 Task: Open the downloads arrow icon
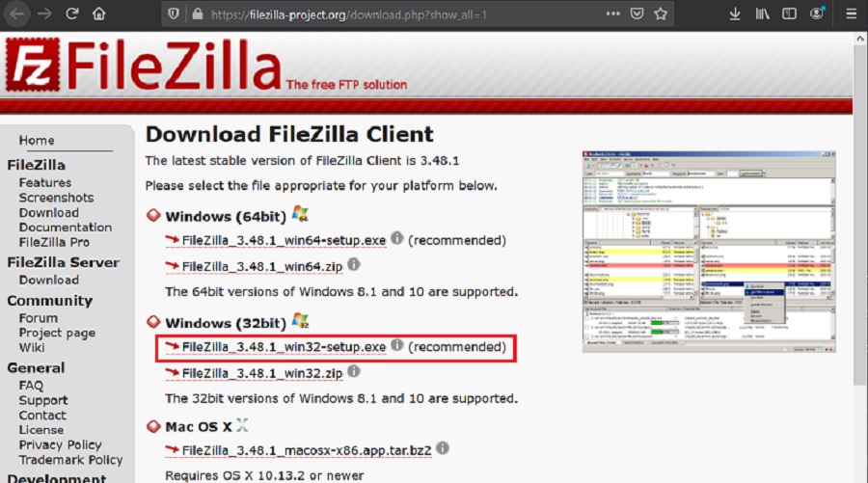735,13
